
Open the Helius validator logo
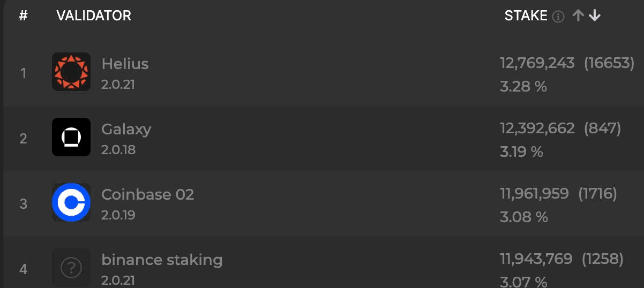coord(71,72)
